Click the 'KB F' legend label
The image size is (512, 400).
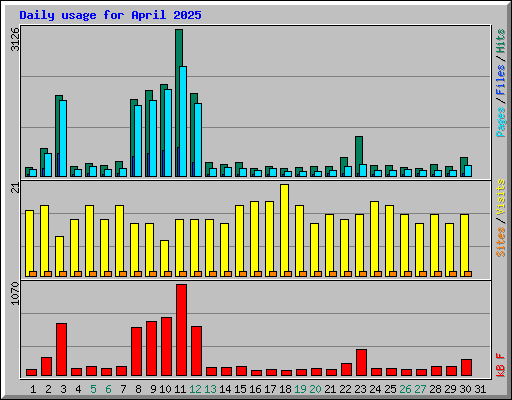click(x=501, y=365)
